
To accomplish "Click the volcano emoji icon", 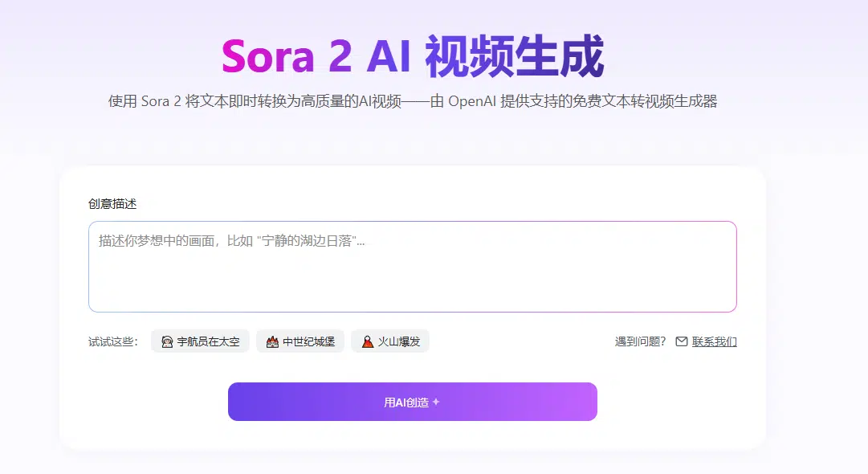I will pos(367,341).
